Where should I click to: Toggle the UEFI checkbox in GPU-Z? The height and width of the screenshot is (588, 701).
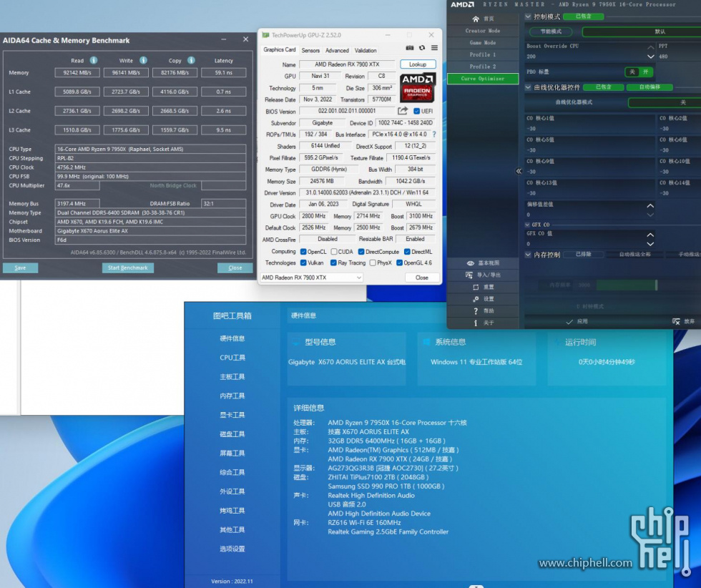pyautogui.click(x=416, y=111)
